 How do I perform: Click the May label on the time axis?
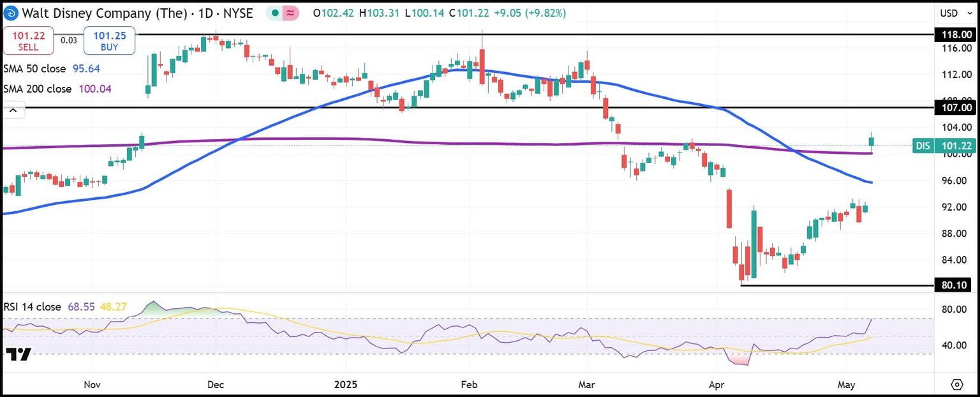click(846, 385)
